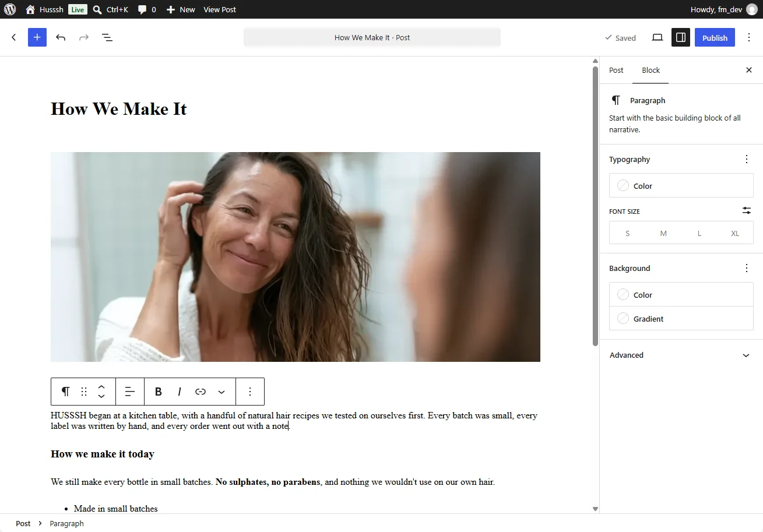
Task: Open the Document Overview list view
Action: [107, 37]
